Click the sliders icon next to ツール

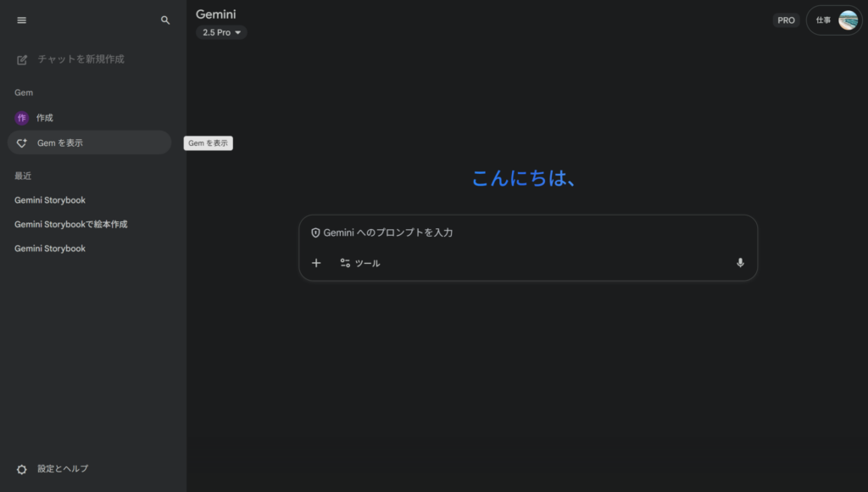point(345,263)
